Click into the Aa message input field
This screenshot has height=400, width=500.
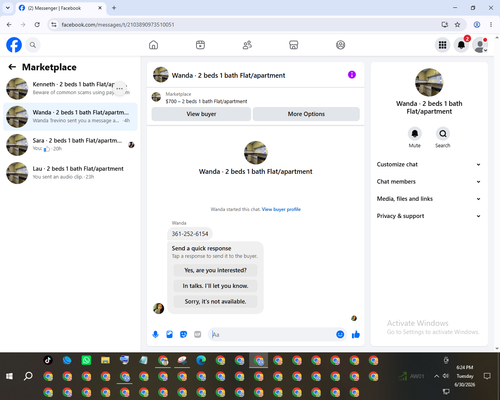(x=272, y=334)
